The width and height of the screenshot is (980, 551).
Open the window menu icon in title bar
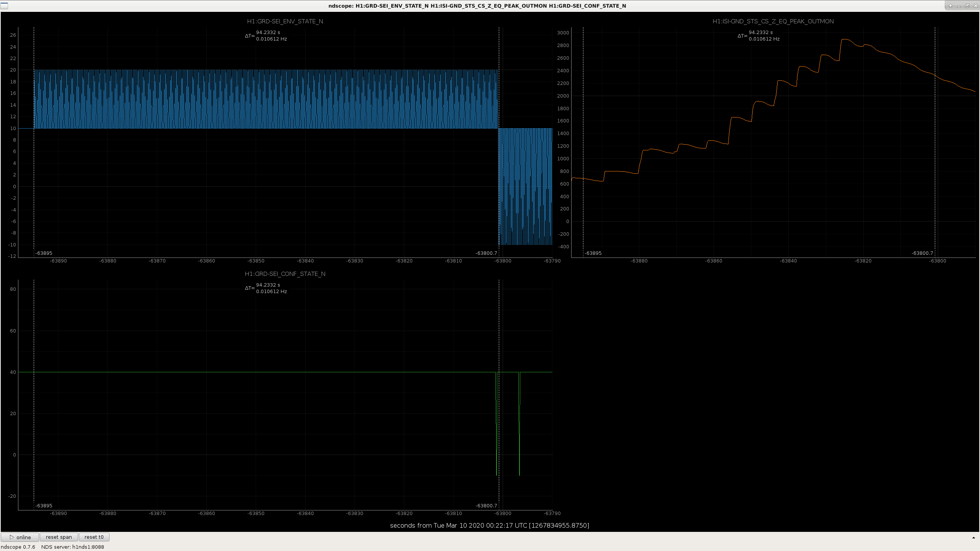click(4, 6)
